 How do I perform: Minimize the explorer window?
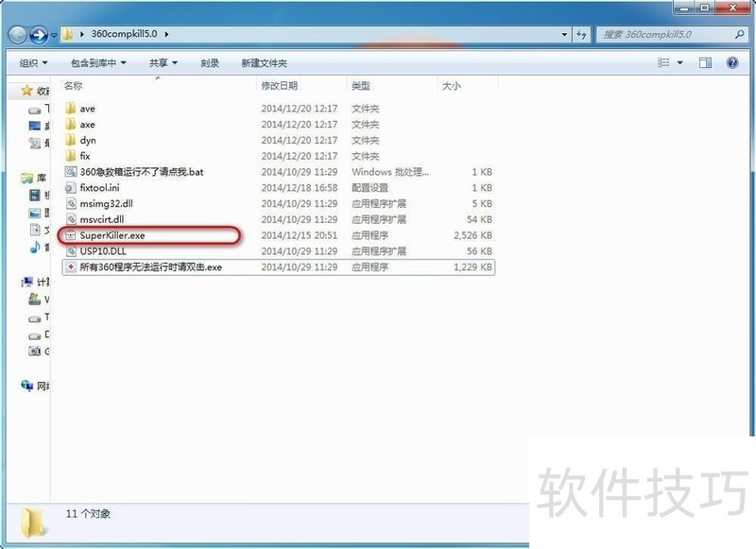click(x=684, y=8)
